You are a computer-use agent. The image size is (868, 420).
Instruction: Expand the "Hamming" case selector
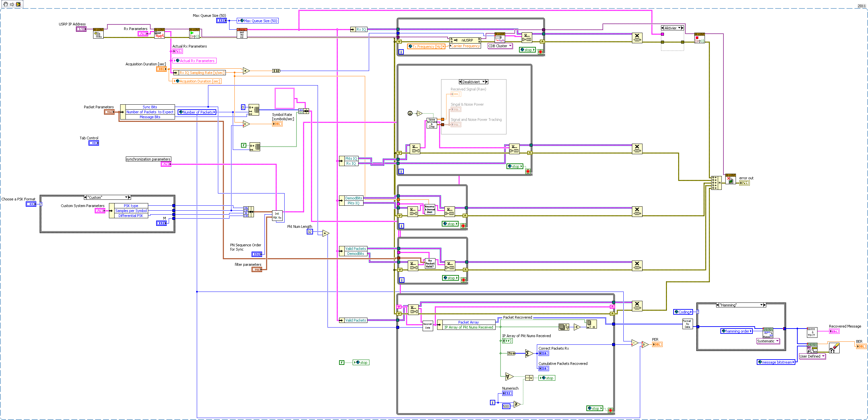pyautogui.click(x=761, y=305)
